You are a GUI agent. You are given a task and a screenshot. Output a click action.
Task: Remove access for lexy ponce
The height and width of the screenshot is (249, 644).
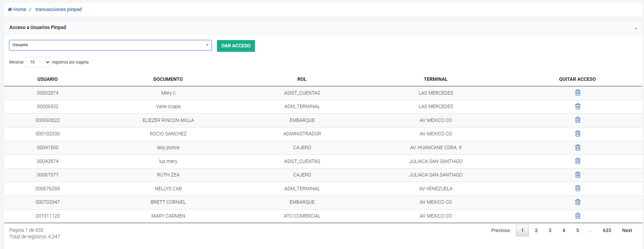tap(577, 147)
